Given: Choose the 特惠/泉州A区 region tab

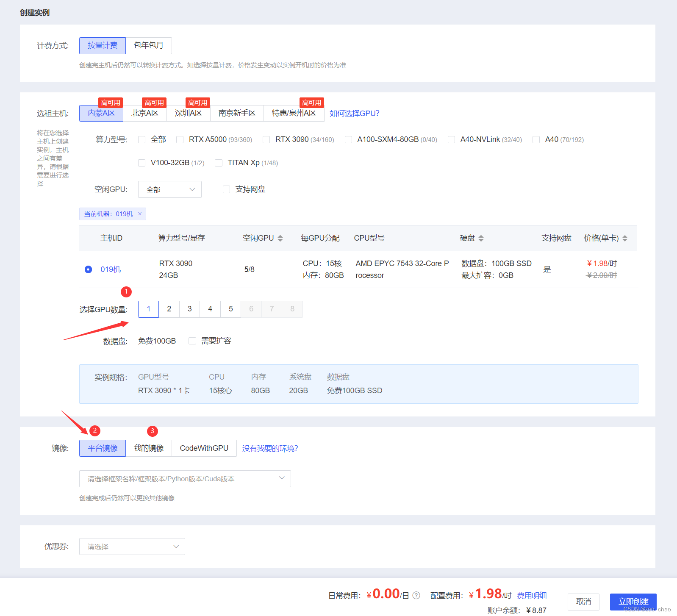Looking at the screenshot, I should [294, 113].
